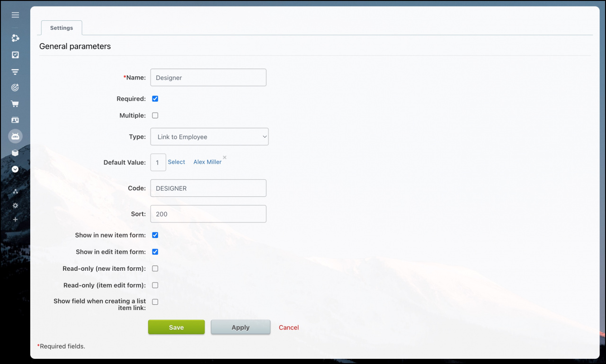This screenshot has width=606, height=364.
Task: Click the sales funnel icon in sidebar
Action: (15, 71)
